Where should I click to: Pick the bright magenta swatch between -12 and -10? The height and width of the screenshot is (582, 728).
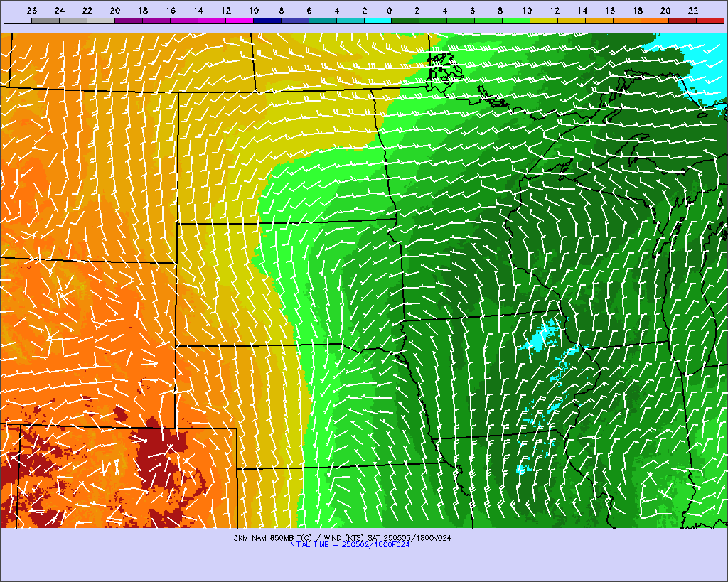[240, 21]
